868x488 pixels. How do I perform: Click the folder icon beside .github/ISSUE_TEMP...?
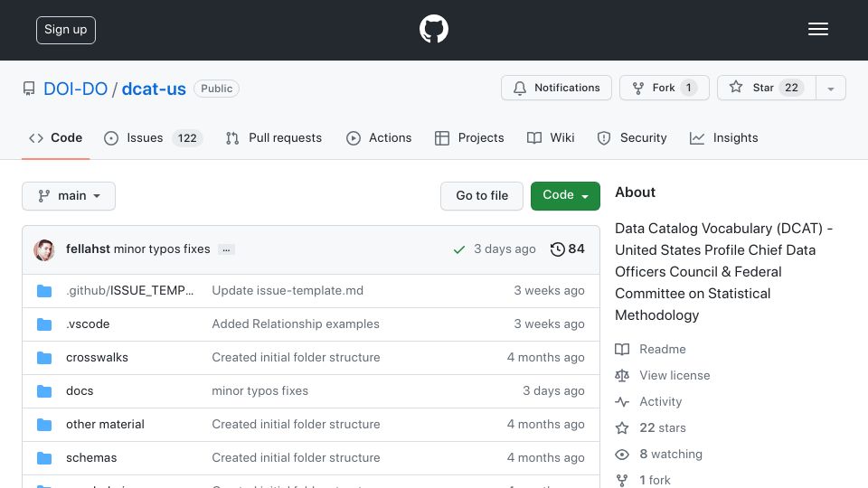pos(44,291)
